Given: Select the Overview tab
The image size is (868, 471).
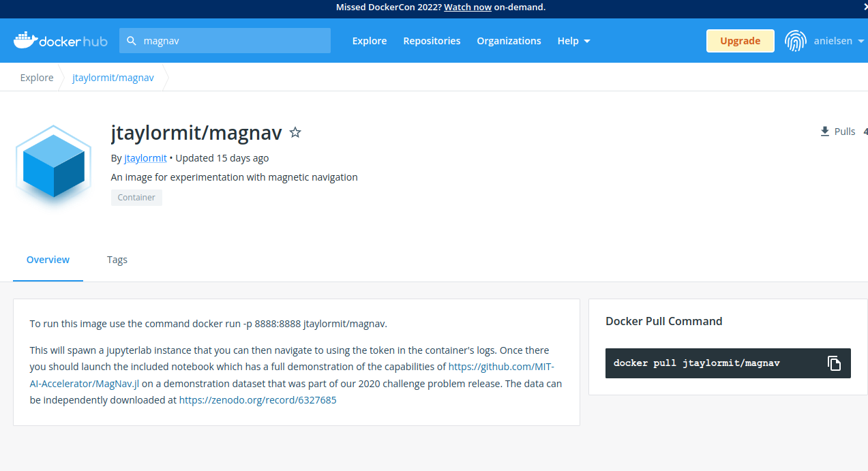Looking at the screenshot, I should pyautogui.click(x=48, y=260).
